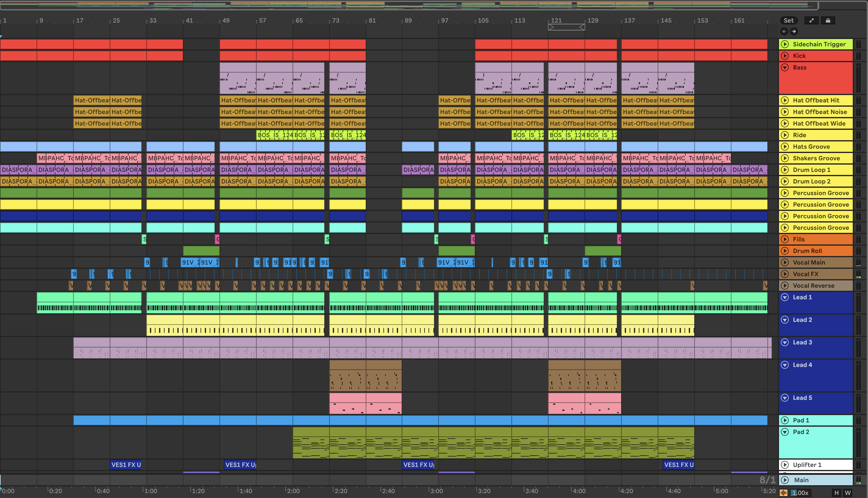This screenshot has height=498, width=868.
Task: Toggle the H optimize height button
Action: pyautogui.click(x=836, y=493)
